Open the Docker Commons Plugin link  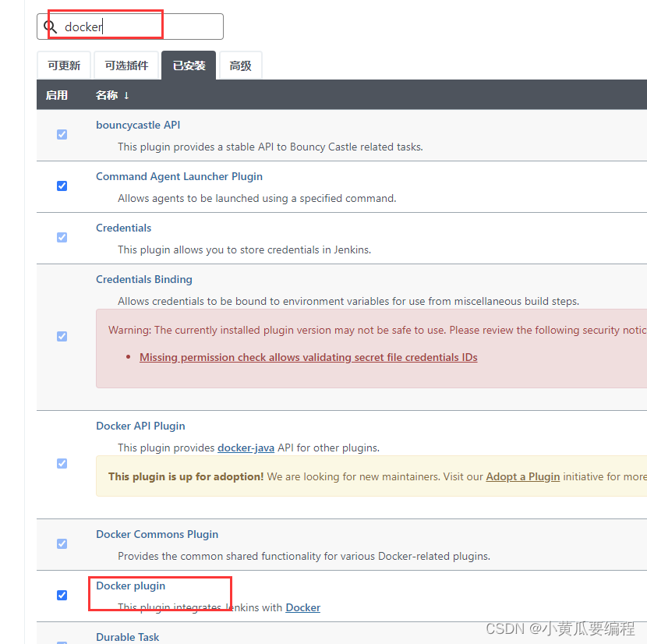[157, 534]
